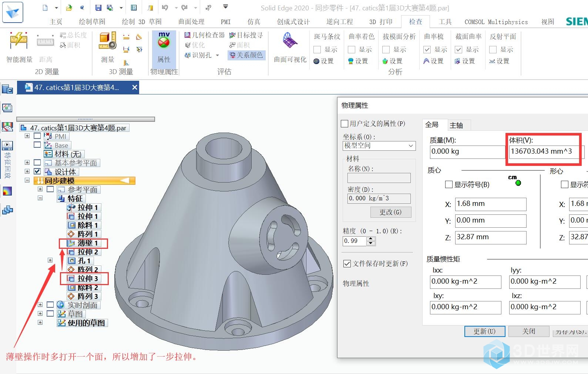Expand the 孔 1 tree node
The width and height of the screenshot is (588, 374).
(x=50, y=260)
